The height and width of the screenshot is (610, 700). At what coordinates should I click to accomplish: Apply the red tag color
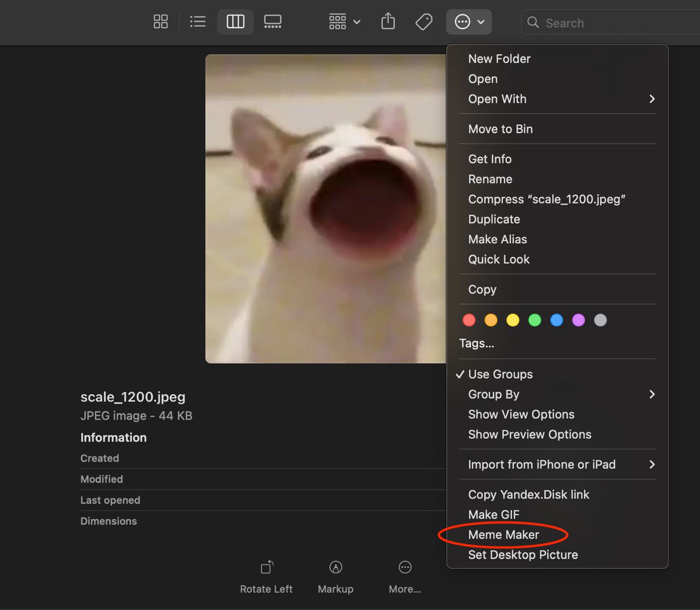[x=469, y=320]
